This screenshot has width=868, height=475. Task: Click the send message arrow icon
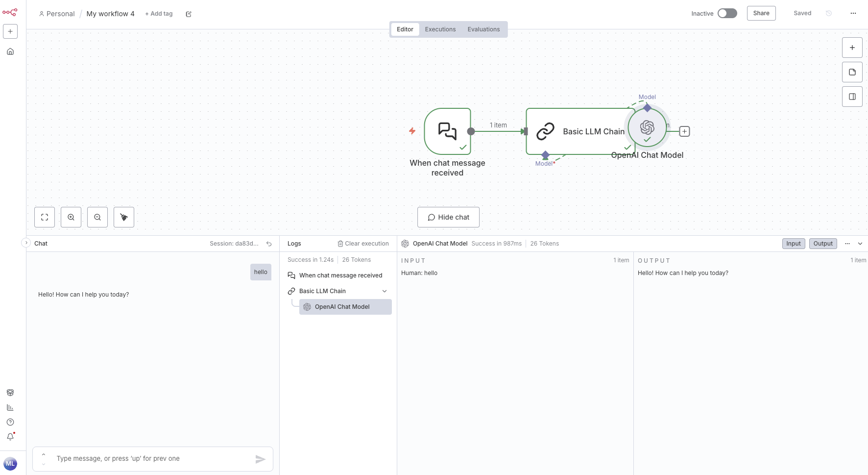[260, 459]
